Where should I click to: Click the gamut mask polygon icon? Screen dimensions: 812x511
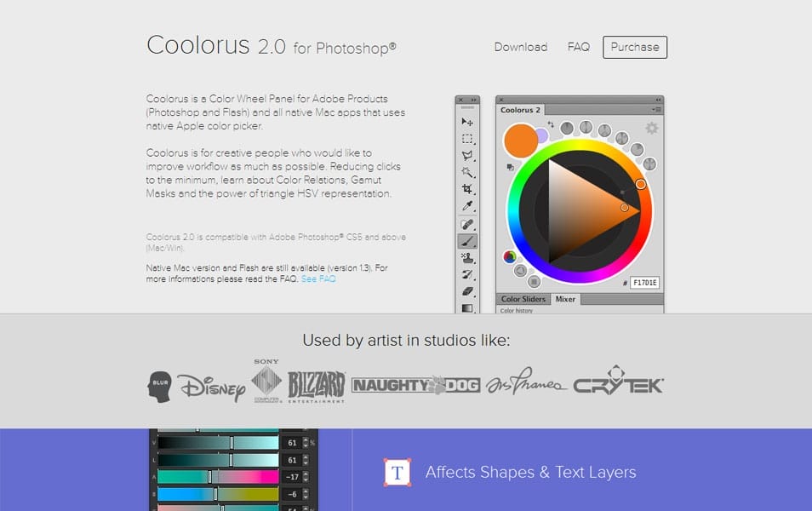point(520,271)
